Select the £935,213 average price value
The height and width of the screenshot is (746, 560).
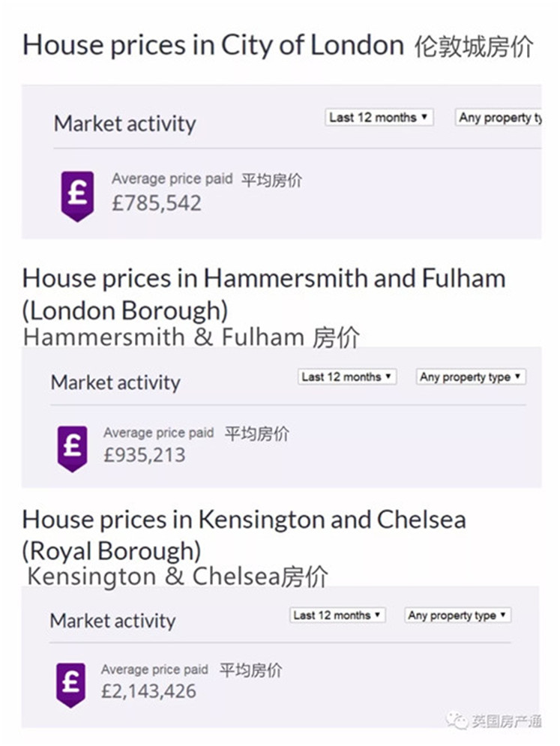[144, 455]
